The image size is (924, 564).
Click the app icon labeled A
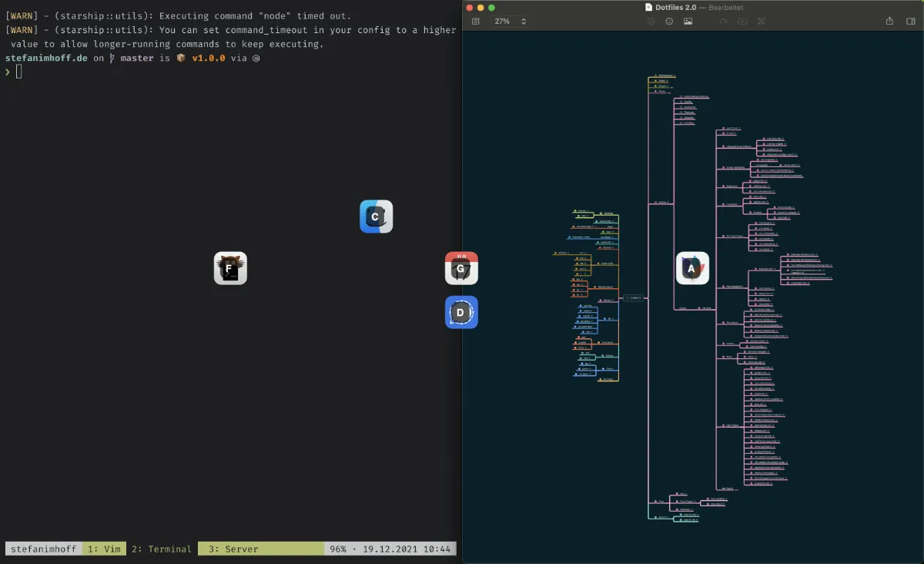692,268
